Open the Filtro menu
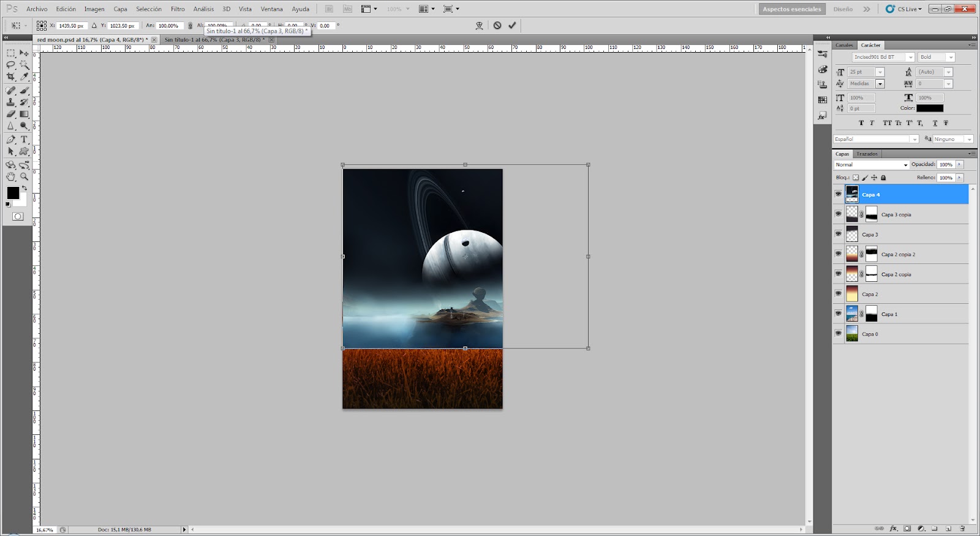The width and height of the screenshot is (980, 536). (178, 9)
